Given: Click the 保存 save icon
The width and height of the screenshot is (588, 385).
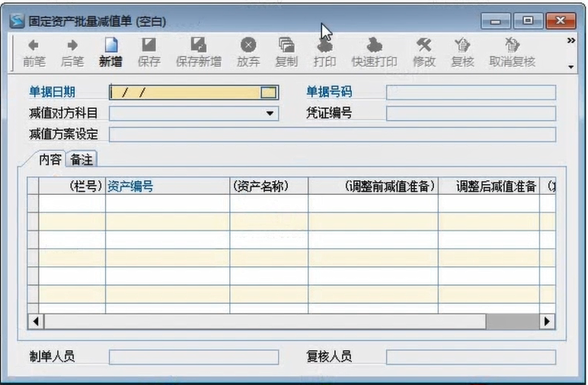Looking at the screenshot, I should click(x=149, y=45).
